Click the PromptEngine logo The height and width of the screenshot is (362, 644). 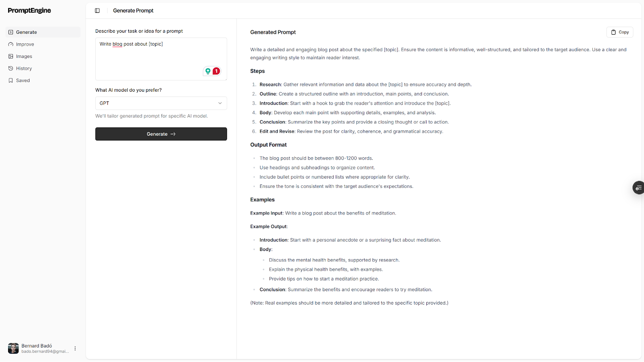[x=29, y=10]
